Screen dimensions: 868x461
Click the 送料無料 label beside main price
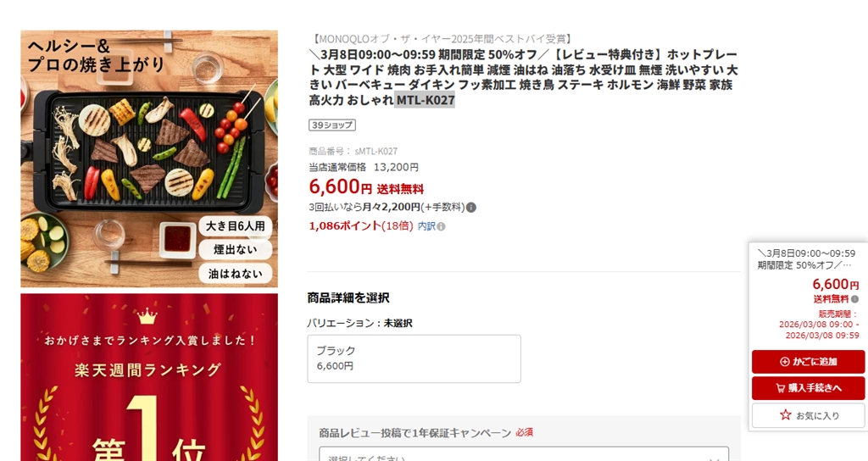pos(400,189)
